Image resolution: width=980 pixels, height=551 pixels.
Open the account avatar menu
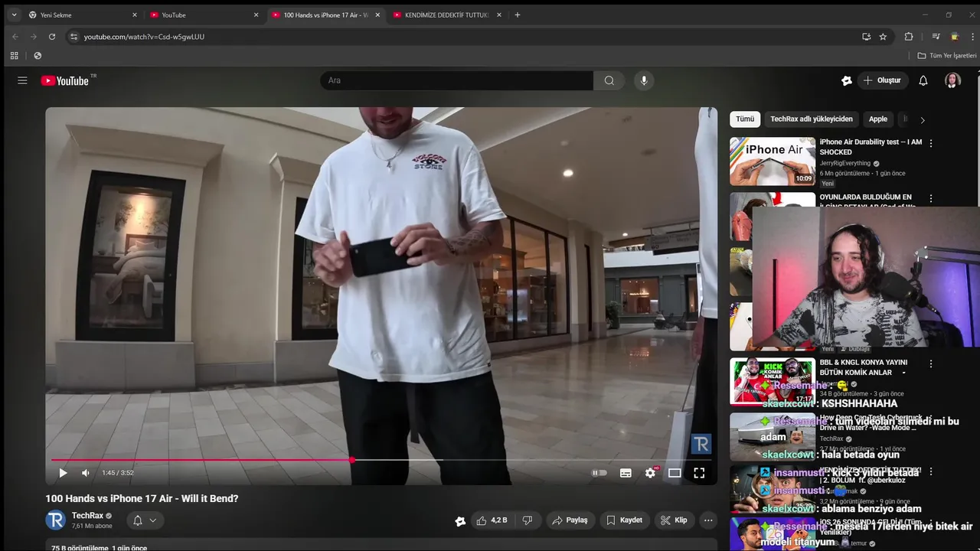952,80
